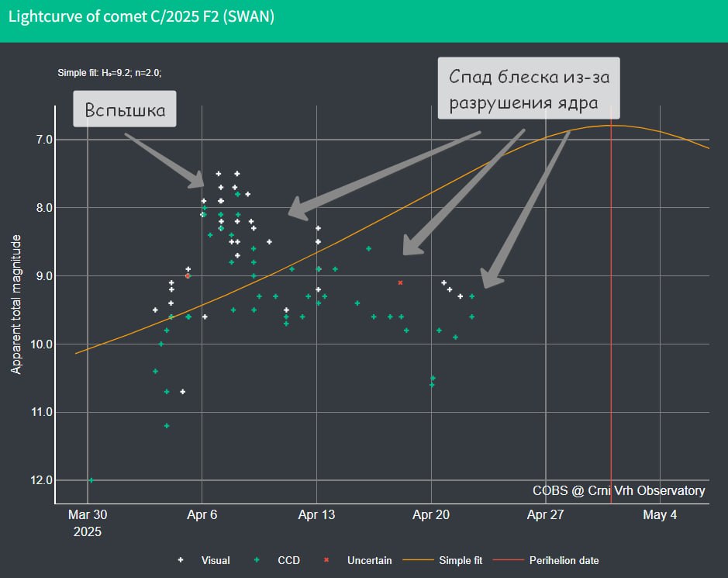Hide the Uncertain series via legend
The width and height of the screenshot is (728, 578).
click(357, 560)
